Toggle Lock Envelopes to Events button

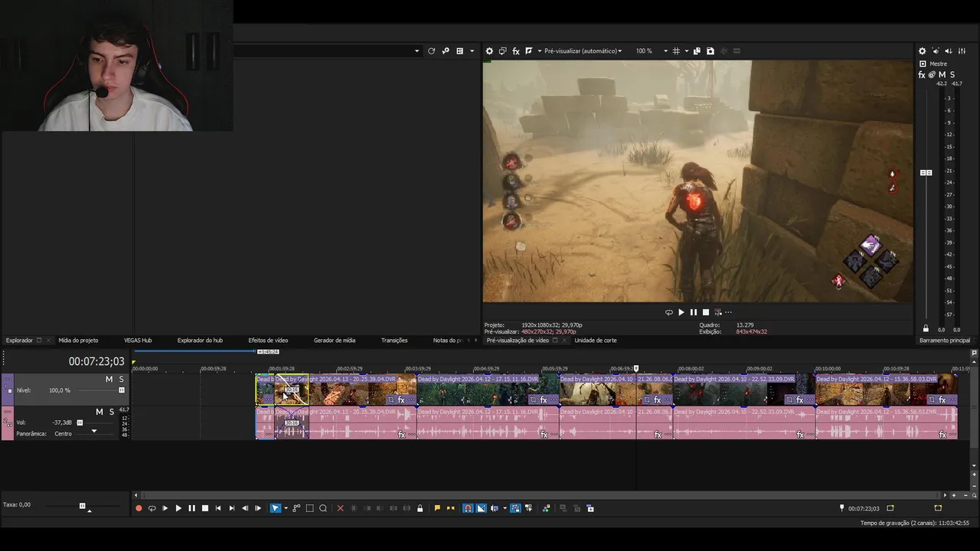click(x=515, y=508)
